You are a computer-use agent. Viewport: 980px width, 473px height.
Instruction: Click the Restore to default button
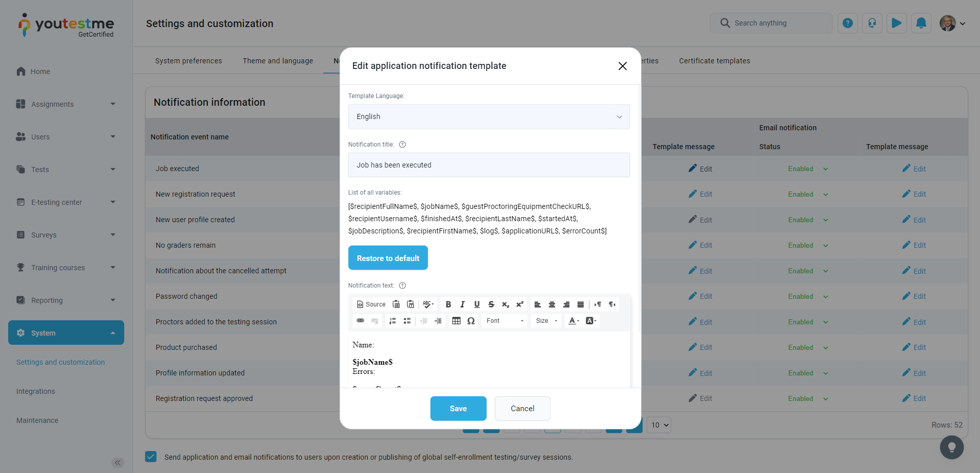(388, 258)
